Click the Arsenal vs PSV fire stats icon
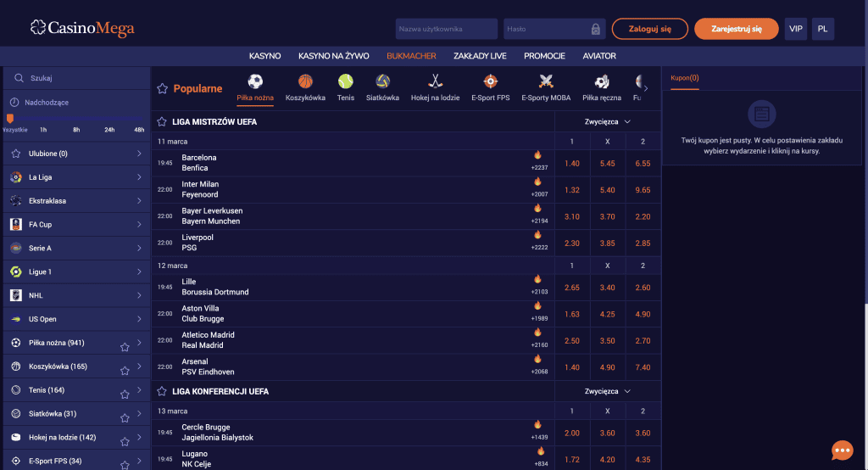 point(537,359)
